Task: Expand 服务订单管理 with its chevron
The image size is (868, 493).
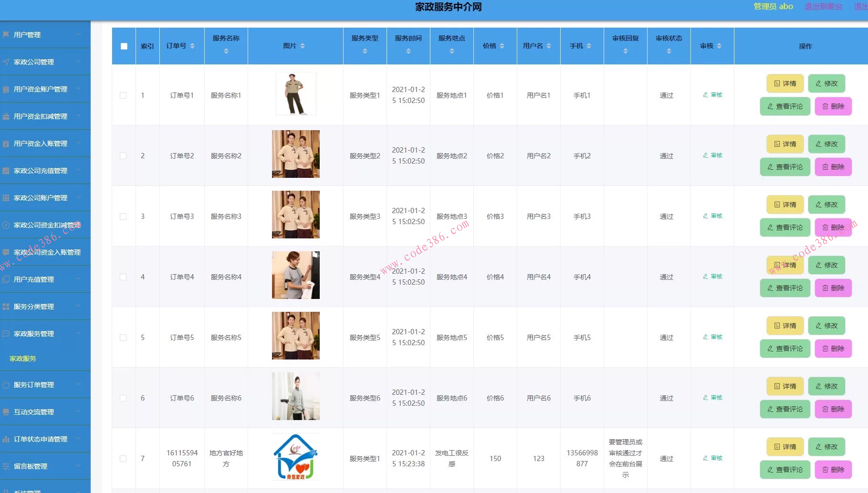Action: pos(78,384)
